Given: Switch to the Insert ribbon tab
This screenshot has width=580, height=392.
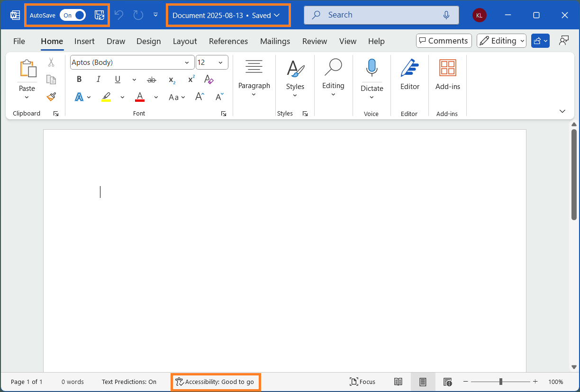Looking at the screenshot, I should tap(84, 41).
